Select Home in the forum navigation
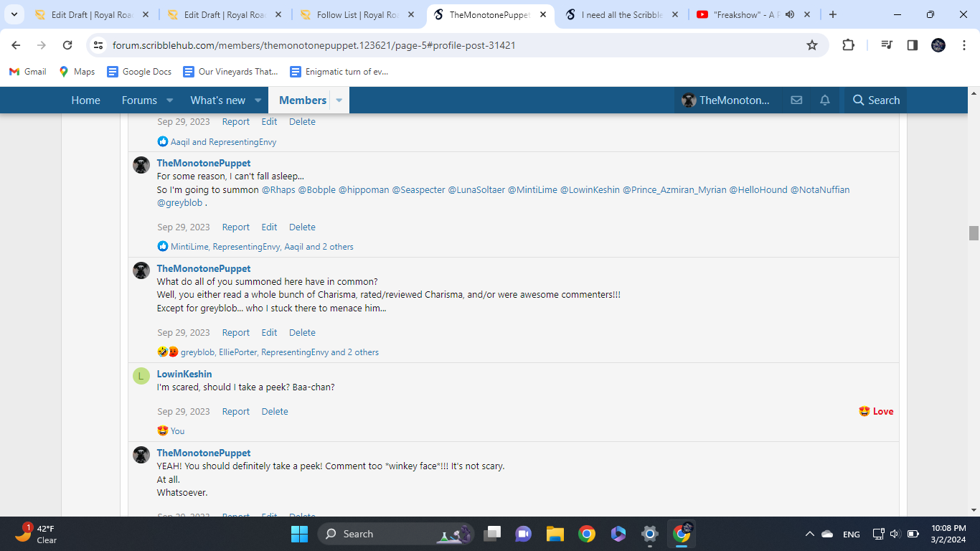 (85, 100)
